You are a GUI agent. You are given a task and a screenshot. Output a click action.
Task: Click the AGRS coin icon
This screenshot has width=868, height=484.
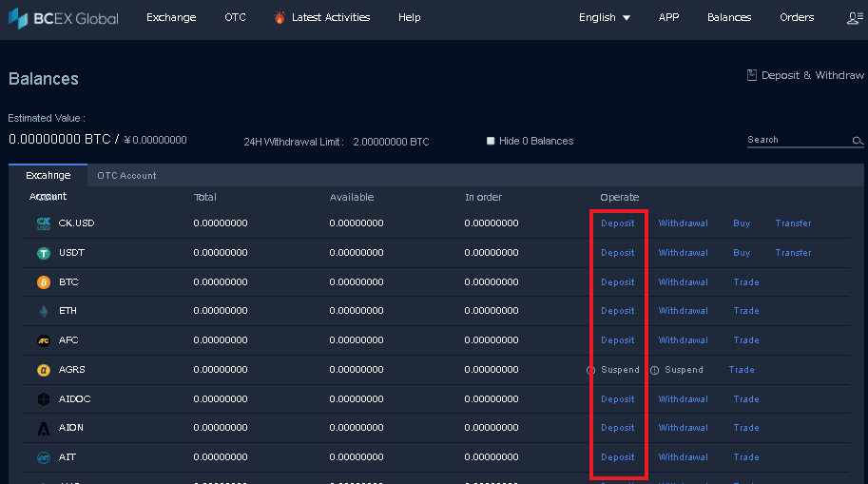pos(43,370)
